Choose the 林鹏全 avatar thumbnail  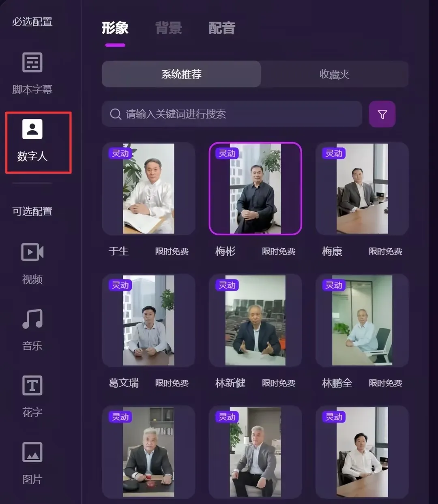point(362,321)
